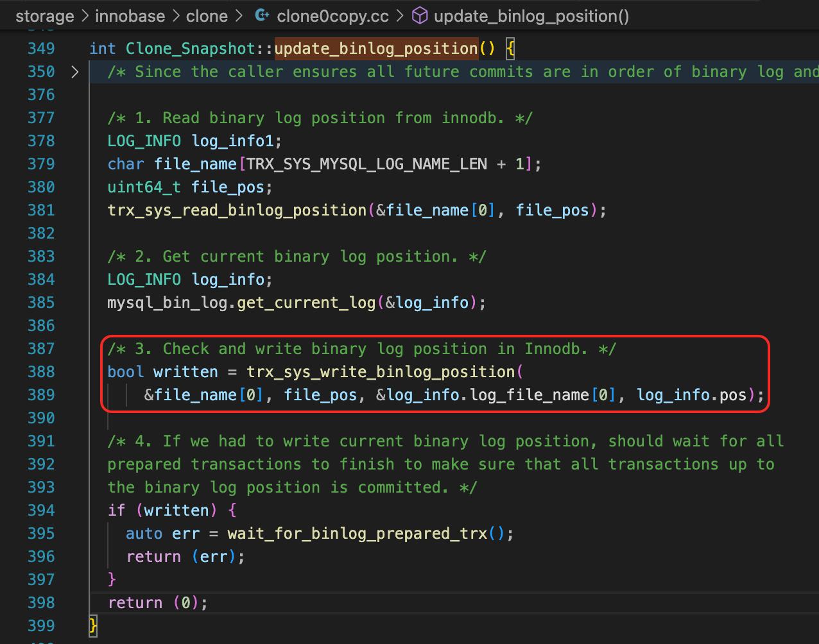Open the storage breadcrumb folder

(44, 16)
